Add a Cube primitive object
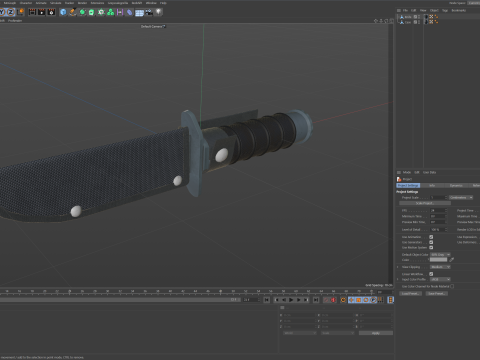 [63, 12]
